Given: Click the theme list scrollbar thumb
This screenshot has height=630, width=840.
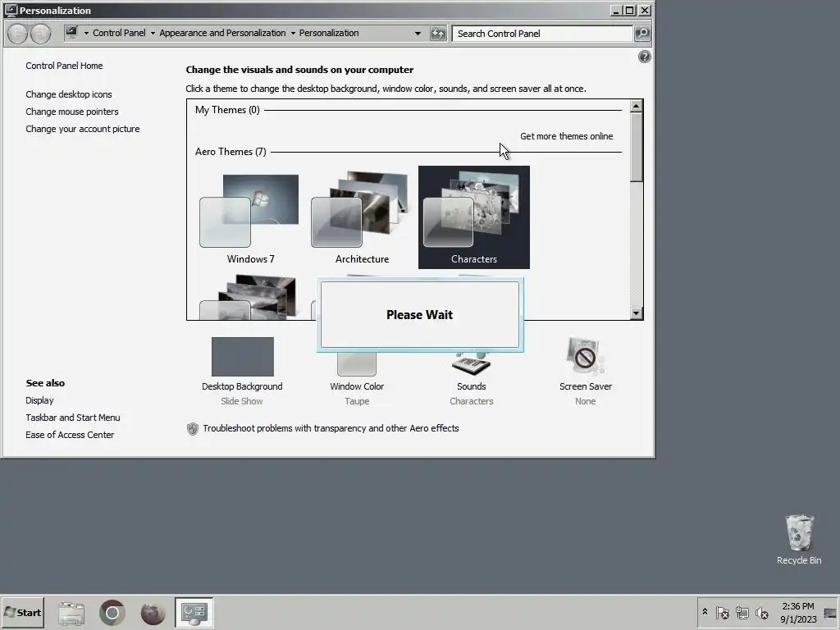Looking at the screenshot, I should [637, 148].
